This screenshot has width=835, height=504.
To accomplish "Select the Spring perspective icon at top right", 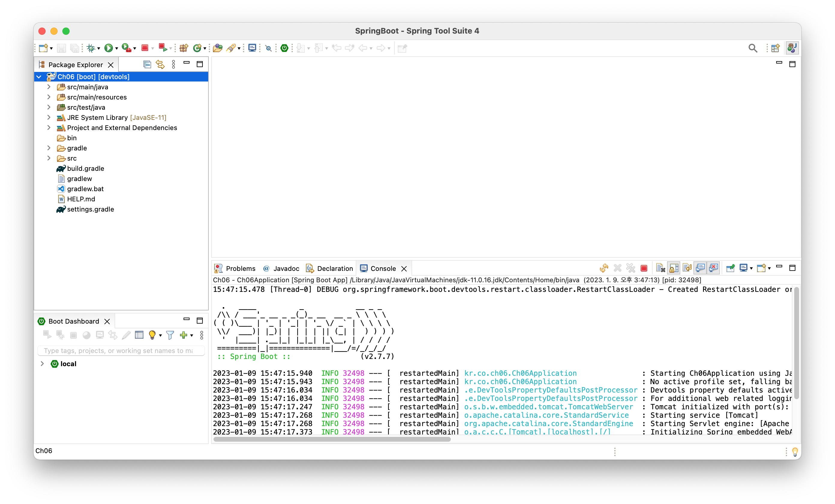I will pyautogui.click(x=792, y=48).
